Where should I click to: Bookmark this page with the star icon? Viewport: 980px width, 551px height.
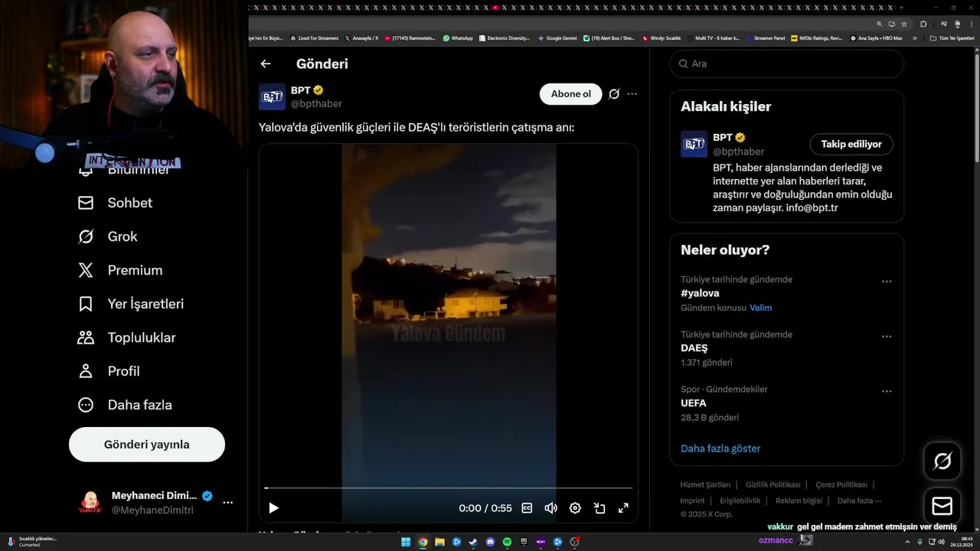904,24
